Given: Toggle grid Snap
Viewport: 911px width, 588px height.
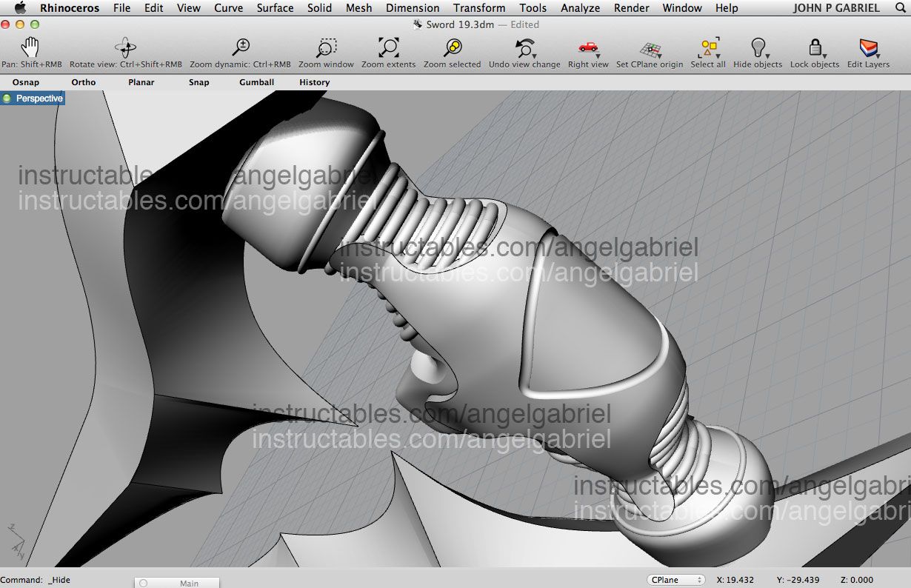Looking at the screenshot, I should click(199, 82).
